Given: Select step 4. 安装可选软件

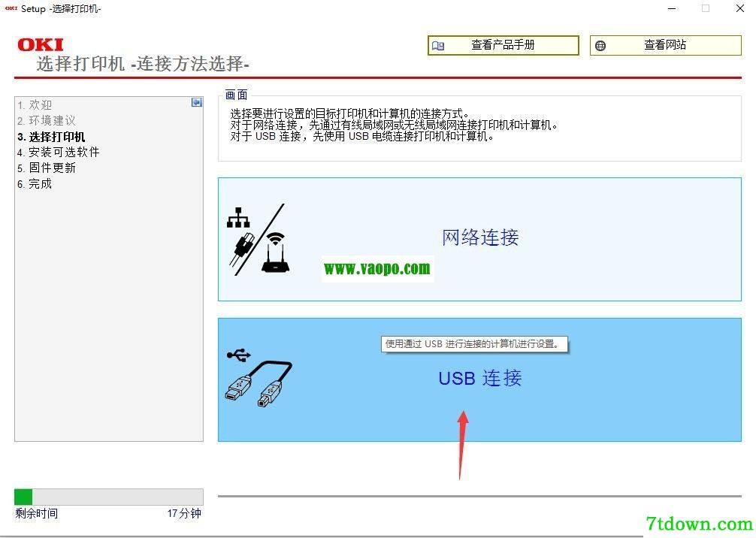Looking at the screenshot, I should point(59,153).
